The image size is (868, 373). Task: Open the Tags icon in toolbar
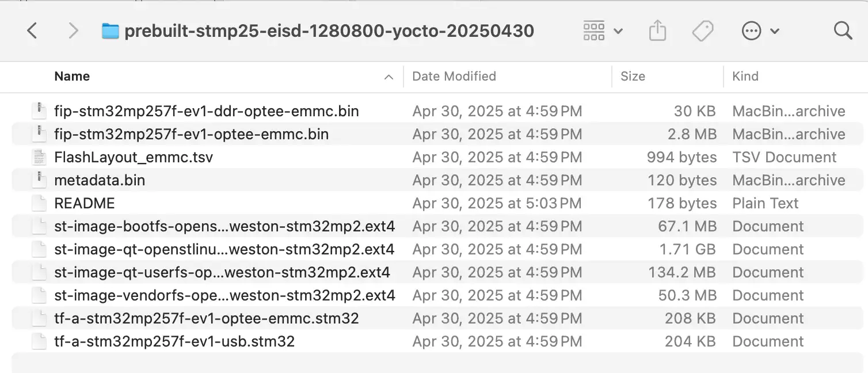click(x=703, y=31)
